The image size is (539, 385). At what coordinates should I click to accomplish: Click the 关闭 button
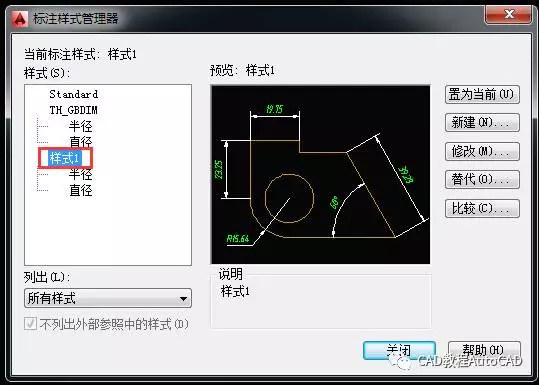tap(399, 350)
